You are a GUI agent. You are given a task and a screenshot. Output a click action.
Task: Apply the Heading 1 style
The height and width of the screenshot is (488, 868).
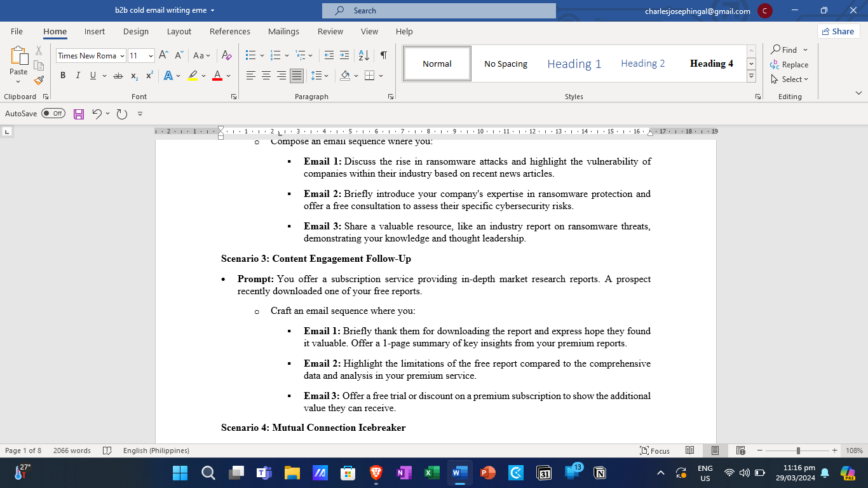(x=574, y=64)
